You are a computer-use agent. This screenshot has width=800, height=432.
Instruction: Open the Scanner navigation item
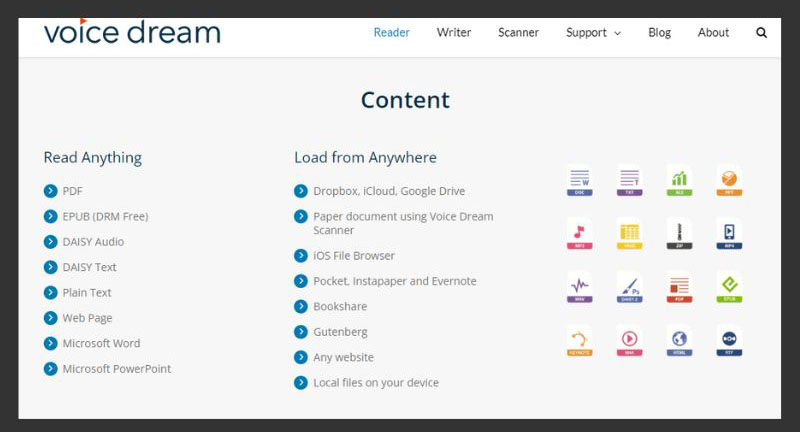518,33
